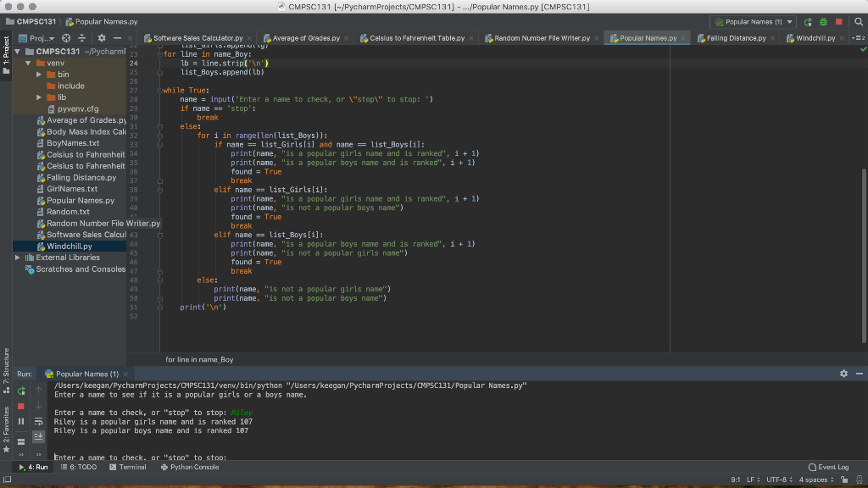Select Popular Names.py in project tree

[80, 201]
